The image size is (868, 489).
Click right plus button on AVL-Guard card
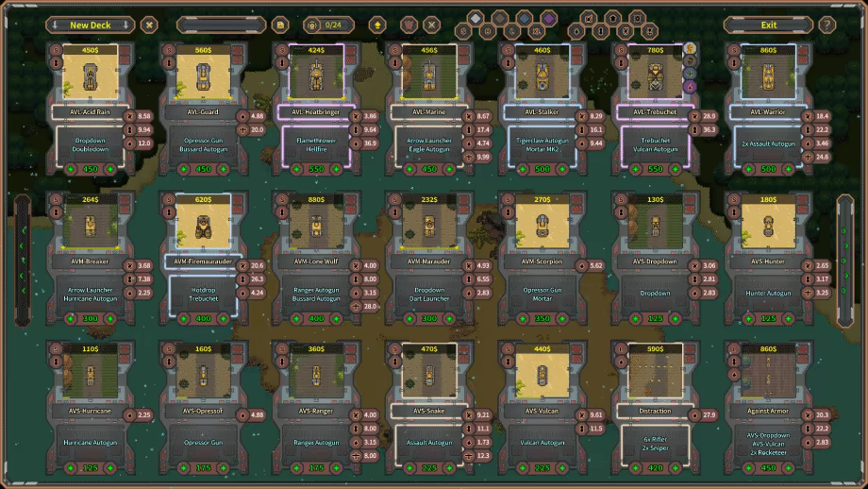[223, 169]
